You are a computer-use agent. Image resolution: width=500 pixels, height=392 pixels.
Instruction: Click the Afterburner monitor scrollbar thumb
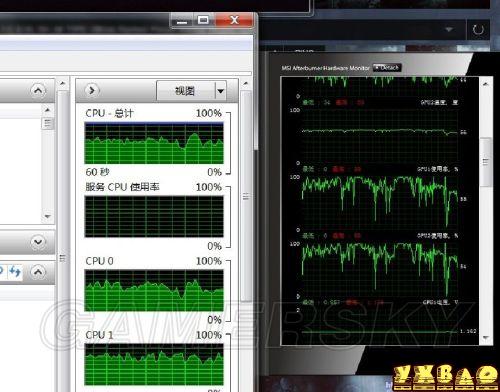click(x=486, y=162)
